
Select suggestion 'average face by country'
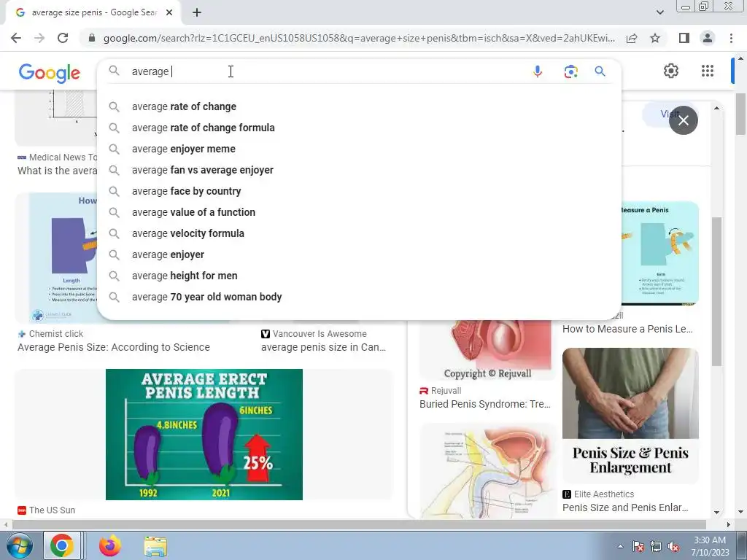(359, 191)
